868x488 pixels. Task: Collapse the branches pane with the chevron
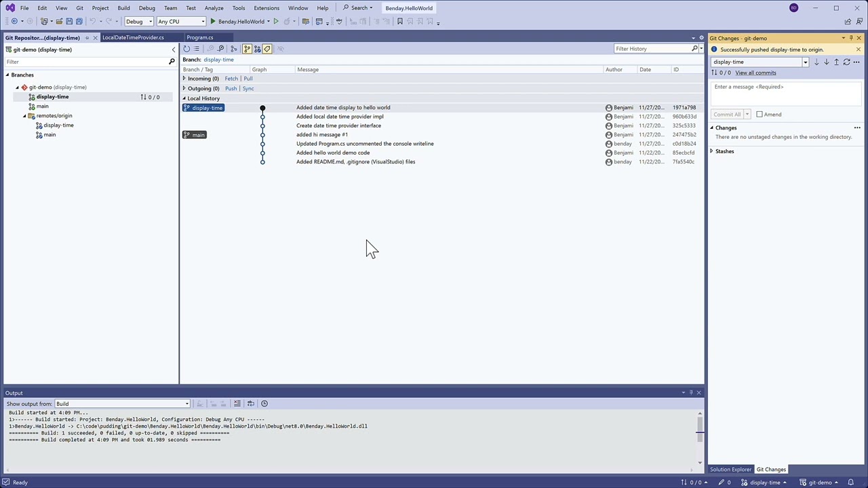tap(174, 49)
